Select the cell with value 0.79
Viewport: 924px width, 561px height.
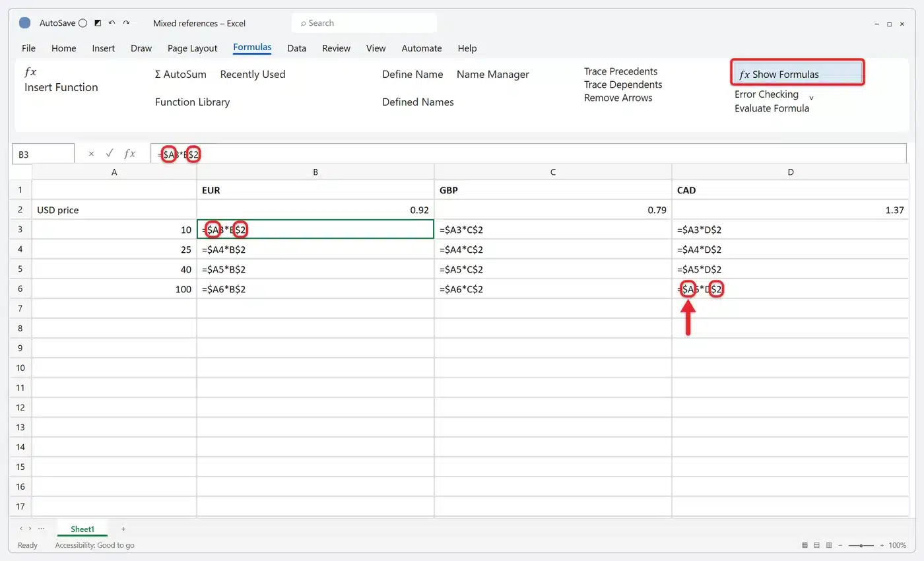pyautogui.click(x=553, y=210)
